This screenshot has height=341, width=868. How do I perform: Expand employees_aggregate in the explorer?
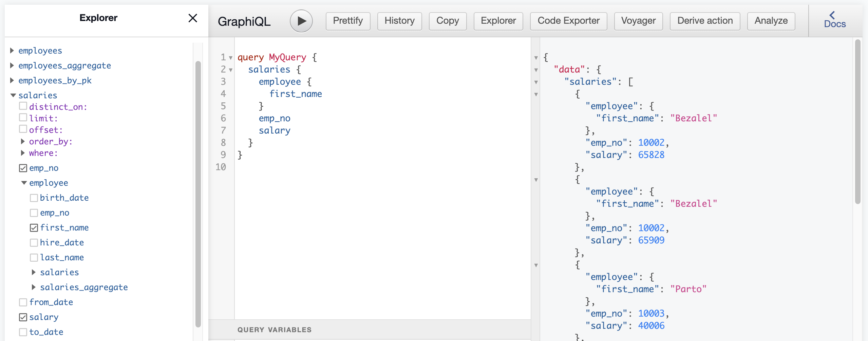pyautogui.click(x=12, y=65)
